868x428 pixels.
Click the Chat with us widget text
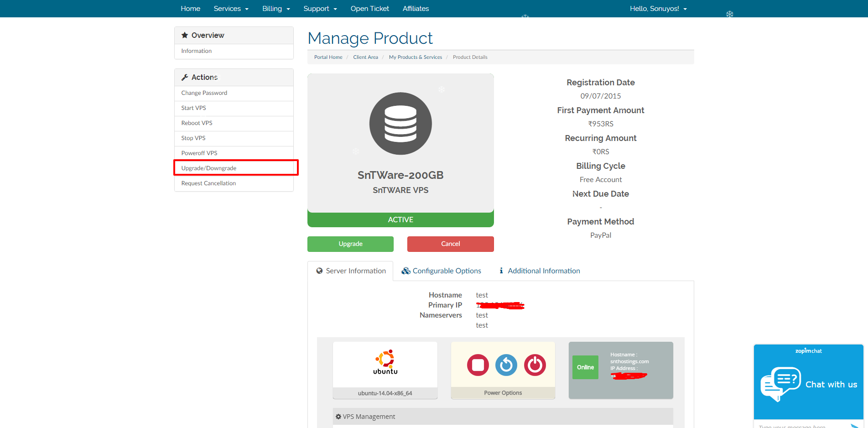[x=831, y=385]
